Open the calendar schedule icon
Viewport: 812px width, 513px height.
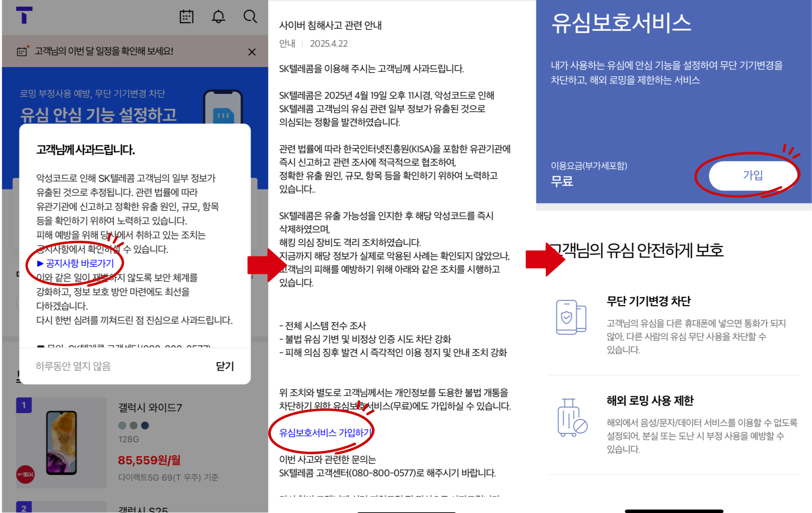click(186, 16)
